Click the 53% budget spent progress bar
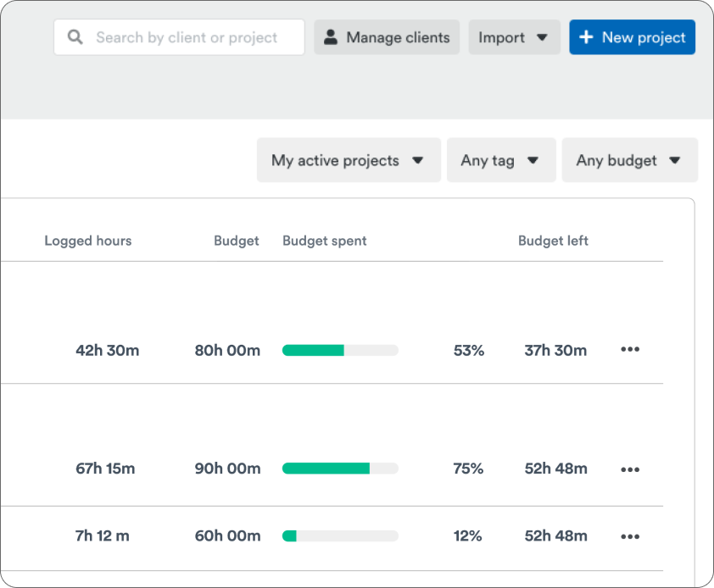The height and width of the screenshot is (588, 714). click(340, 350)
